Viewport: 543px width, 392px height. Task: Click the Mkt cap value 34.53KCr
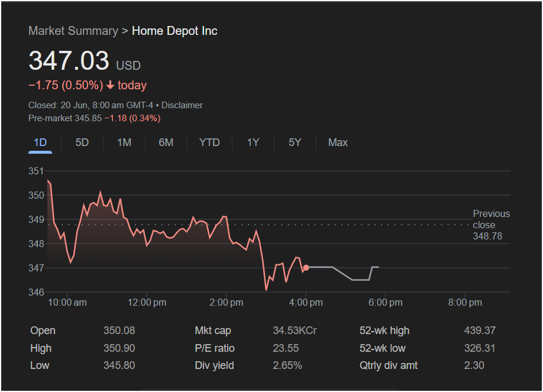pos(295,331)
